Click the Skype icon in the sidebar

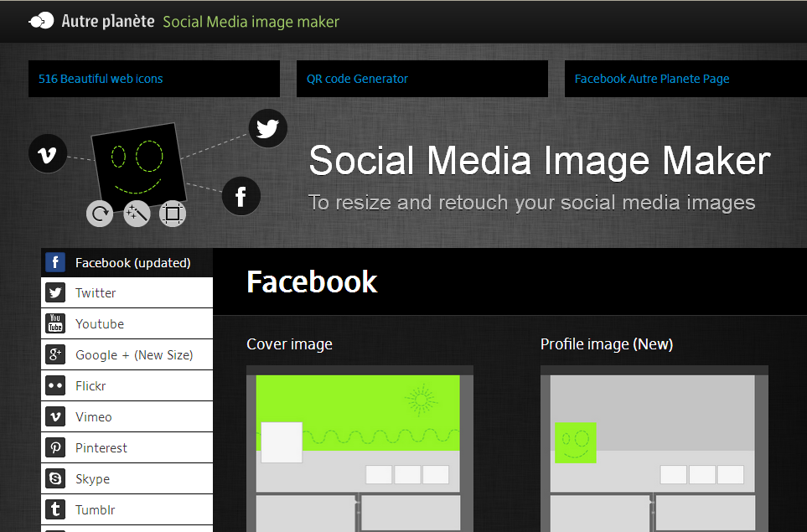(55, 478)
